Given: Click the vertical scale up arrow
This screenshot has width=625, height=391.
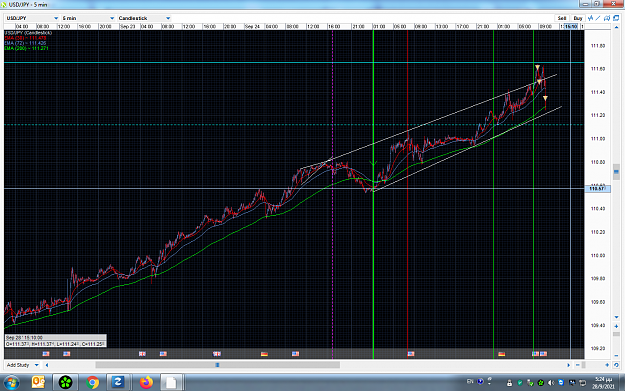Looking at the screenshot, I should click(x=616, y=27).
